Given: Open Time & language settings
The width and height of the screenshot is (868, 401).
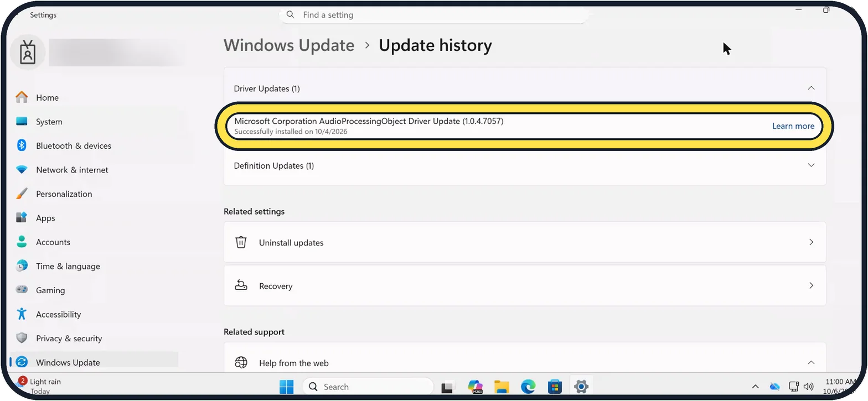Looking at the screenshot, I should click(94, 266).
